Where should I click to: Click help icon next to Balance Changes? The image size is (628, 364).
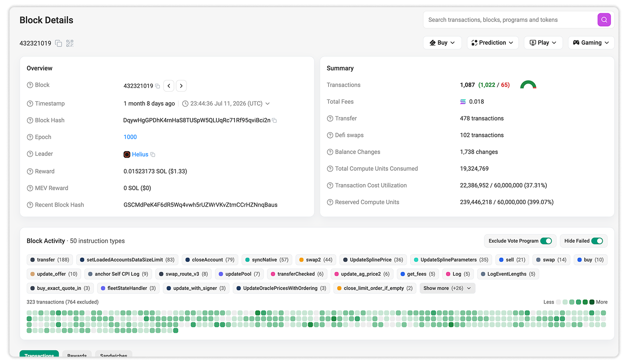tap(330, 152)
